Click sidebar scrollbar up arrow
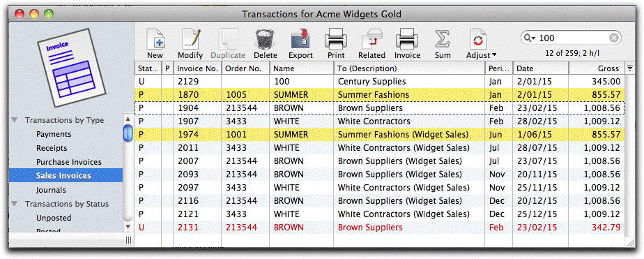 tap(128, 119)
